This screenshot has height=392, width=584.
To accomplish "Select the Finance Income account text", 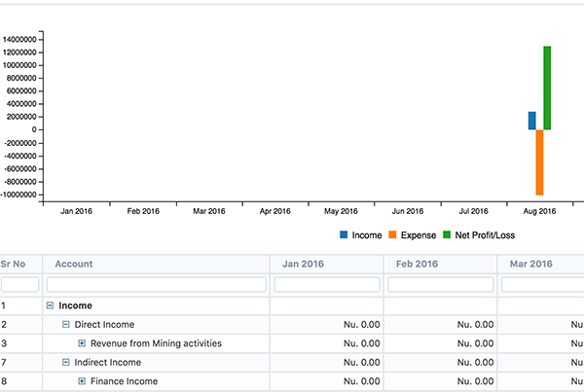I will (124, 381).
